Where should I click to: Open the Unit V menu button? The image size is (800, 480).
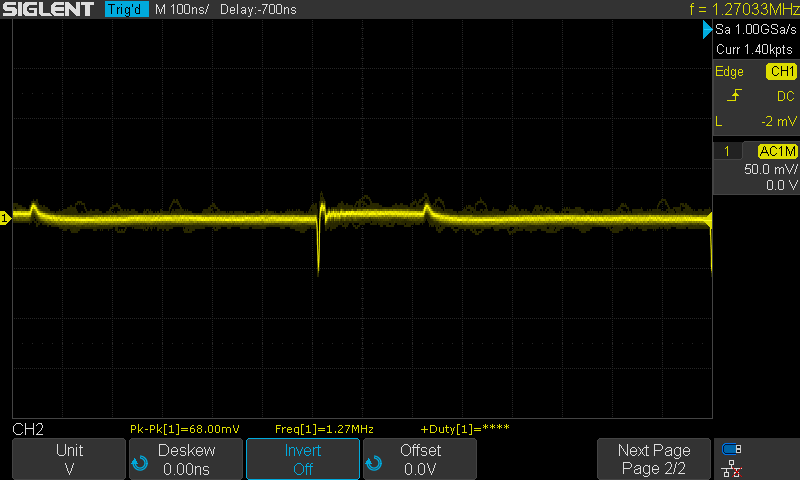coord(69,459)
